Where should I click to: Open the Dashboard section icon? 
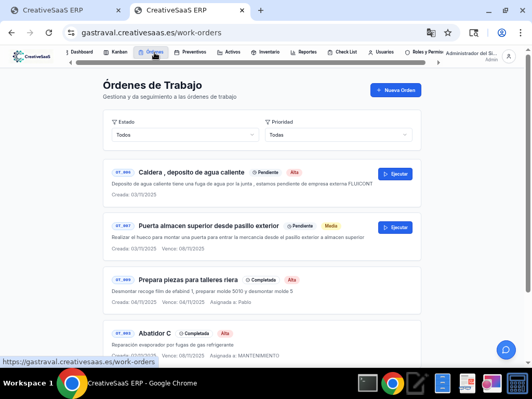point(69,52)
